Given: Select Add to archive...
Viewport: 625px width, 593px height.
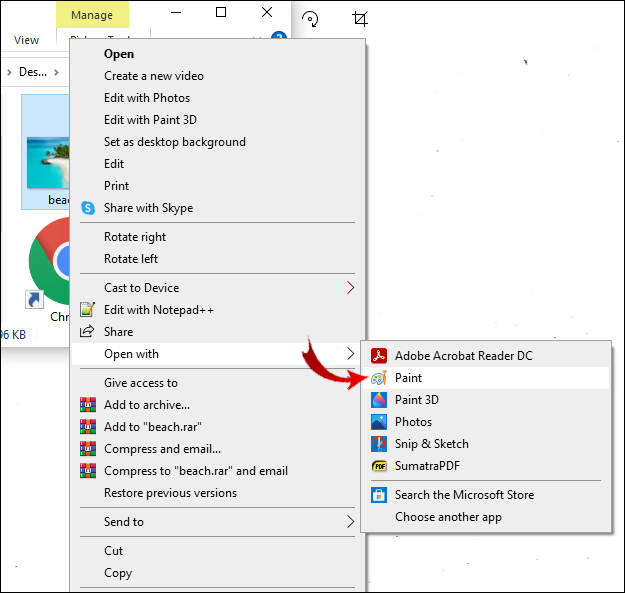Looking at the screenshot, I should (217, 404).
